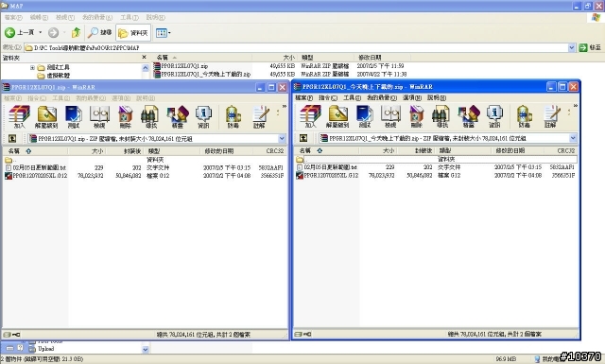Select 02月05日 txt file in left WinRAR window
This screenshot has width=605, height=364.
[36, 167]
